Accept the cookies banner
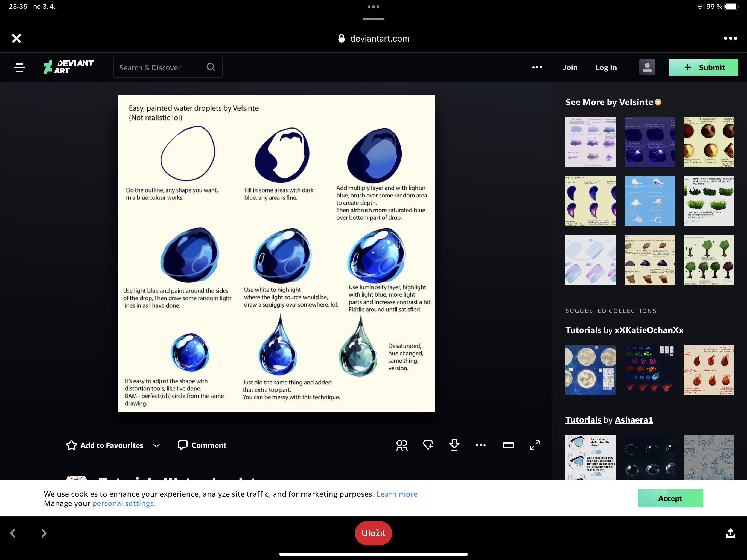This screenshot has width=747, height=560. [x=670, y=498]
